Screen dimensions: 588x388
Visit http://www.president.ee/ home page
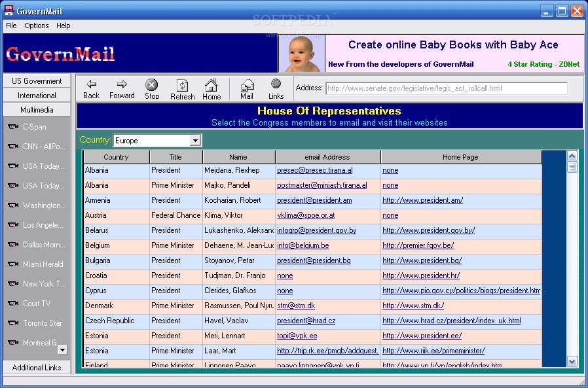pos(422,336)
